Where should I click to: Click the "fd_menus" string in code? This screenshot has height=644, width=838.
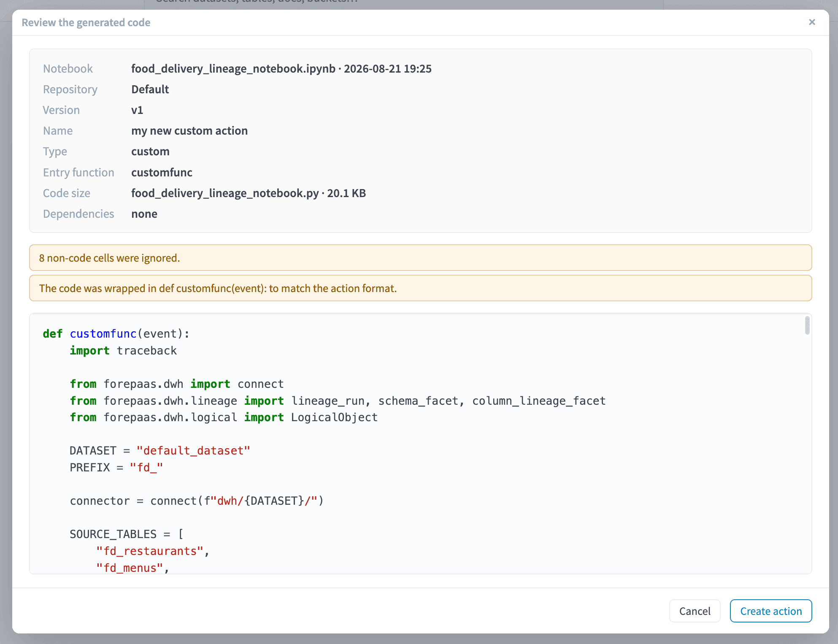(x=130, y=568)
